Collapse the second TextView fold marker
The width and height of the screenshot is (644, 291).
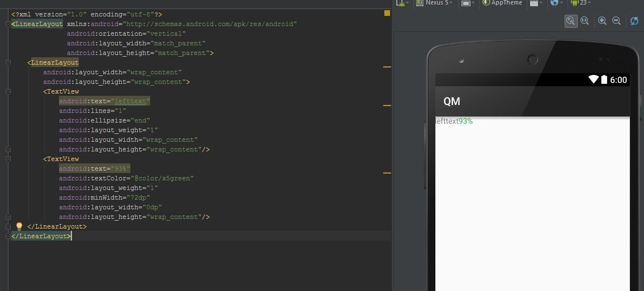(8, 159)
